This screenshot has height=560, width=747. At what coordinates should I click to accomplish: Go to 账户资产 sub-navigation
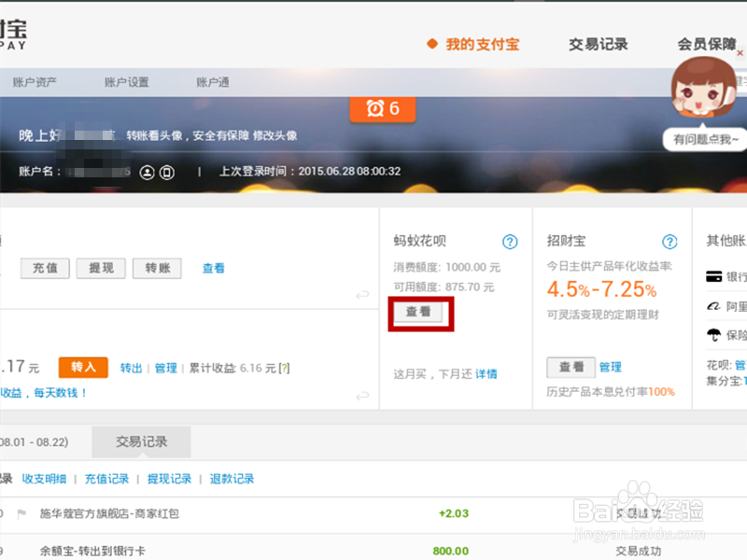[x=35, y=82]
